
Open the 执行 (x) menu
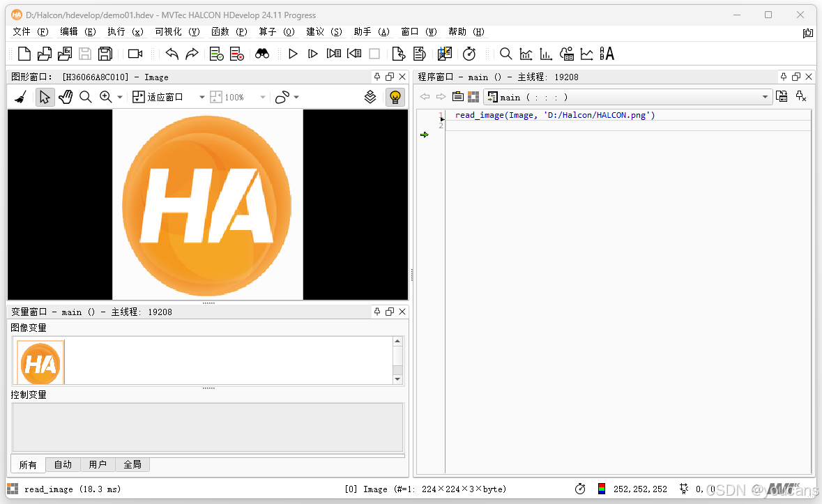(125, 31)
